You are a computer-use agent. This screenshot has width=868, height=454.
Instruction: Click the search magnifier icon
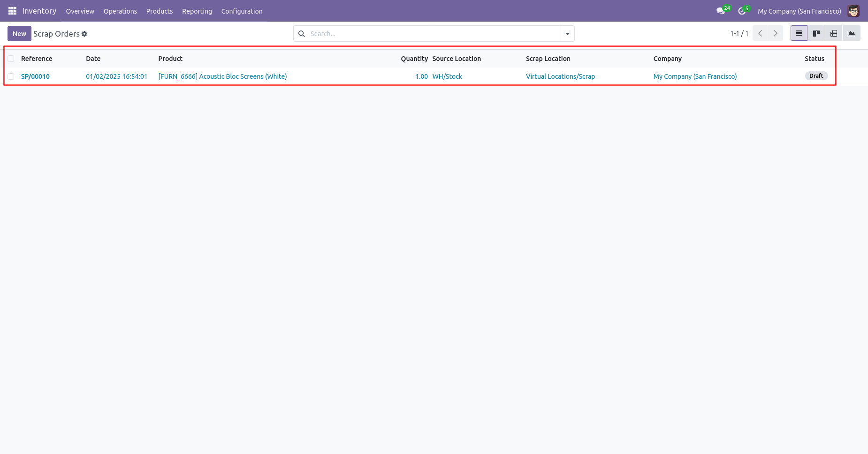click(x=302, y=34)
